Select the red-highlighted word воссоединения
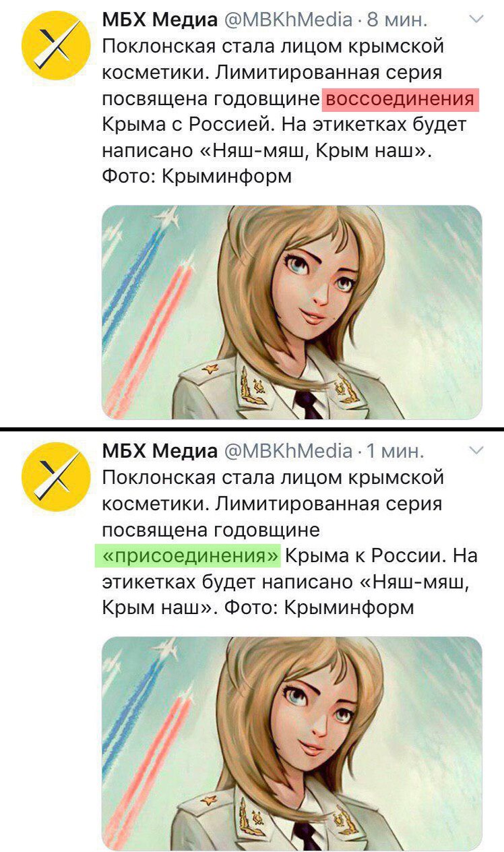 400,99
